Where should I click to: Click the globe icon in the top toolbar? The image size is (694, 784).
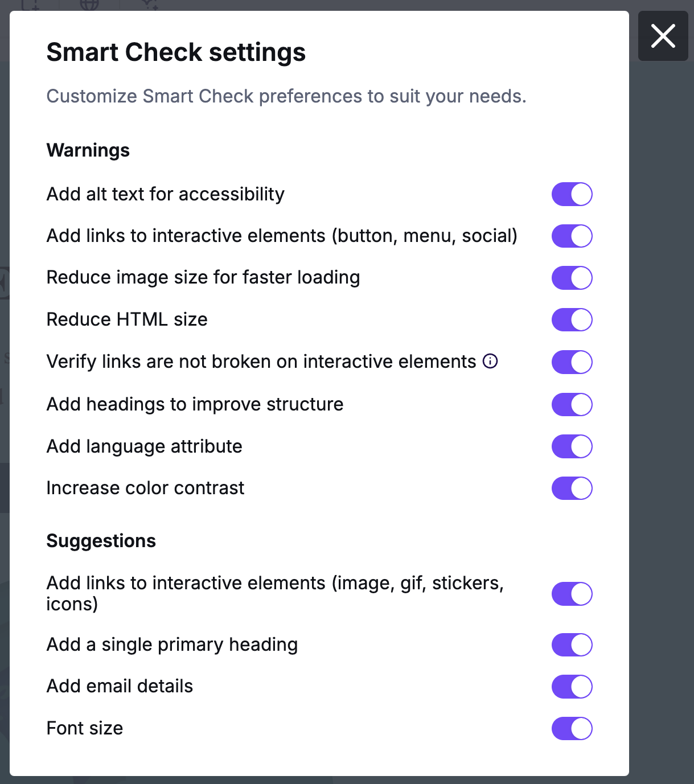90,6
